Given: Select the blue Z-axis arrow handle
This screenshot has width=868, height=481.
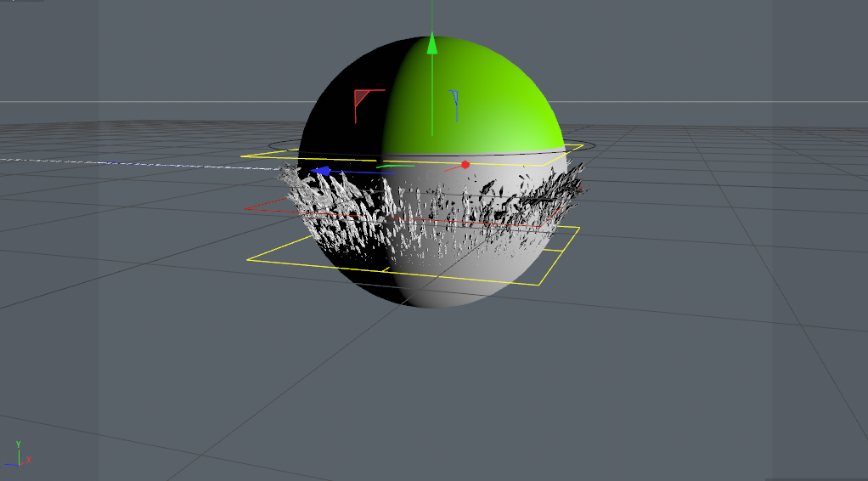Looking at the screenshot, I should [321, 171].
